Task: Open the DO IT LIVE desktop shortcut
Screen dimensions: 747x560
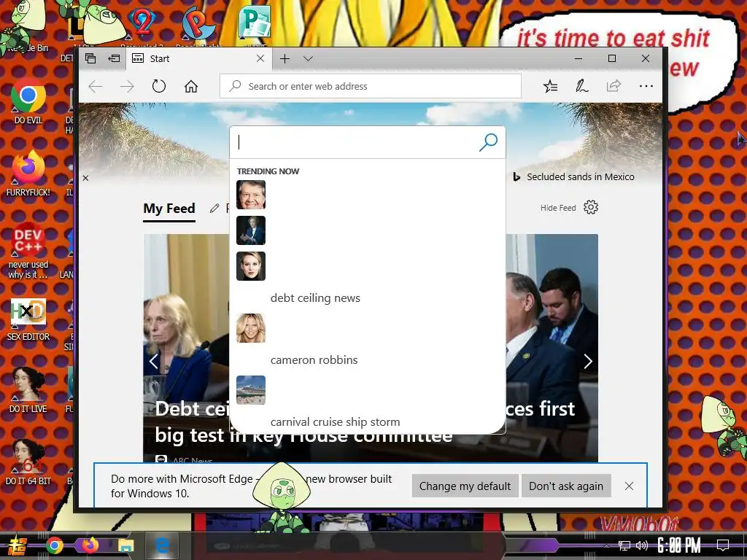Action: pyautogui.click(x=28, y=390)
